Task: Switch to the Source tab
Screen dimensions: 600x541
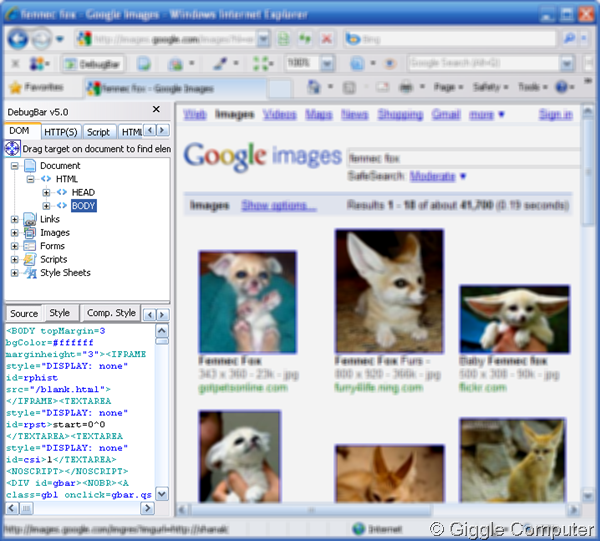Action: (x=24, y=313)
